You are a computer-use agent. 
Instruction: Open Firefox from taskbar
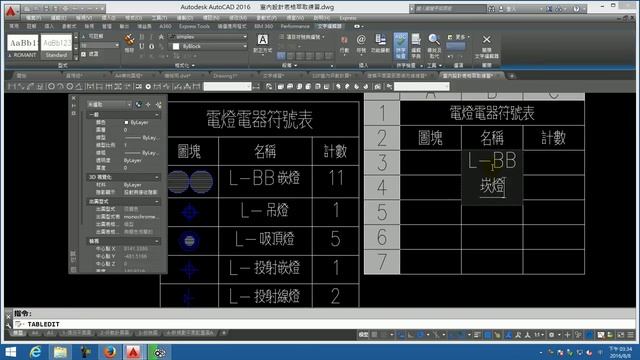[109, 352]
